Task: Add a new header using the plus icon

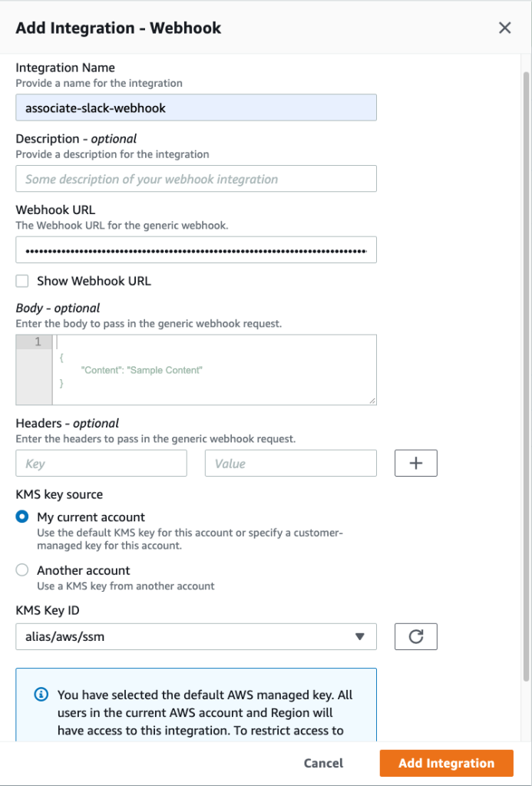Action: coord(415,463)
